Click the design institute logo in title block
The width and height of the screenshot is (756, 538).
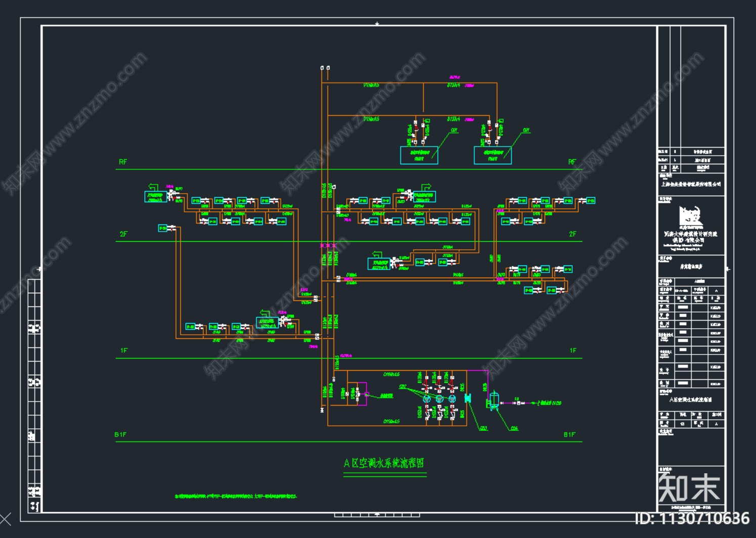[691, 216]
